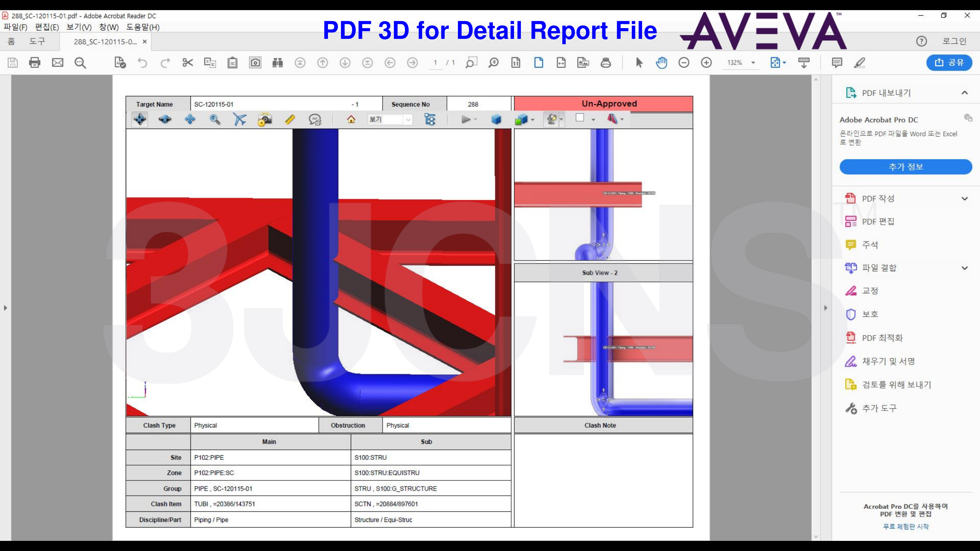This screenshot has height=551, width=980.
Task: Fit page to width view
Action: [561, 62]
